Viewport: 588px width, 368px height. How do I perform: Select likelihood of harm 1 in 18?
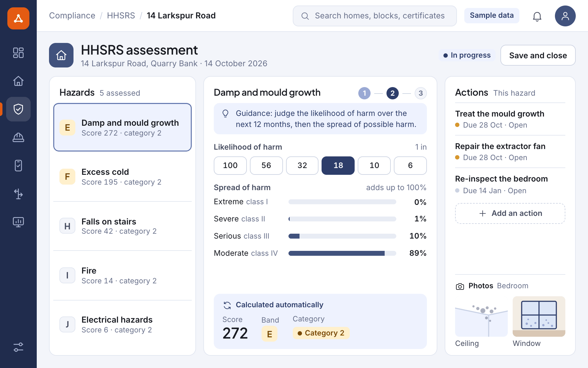tap(338, 166)
